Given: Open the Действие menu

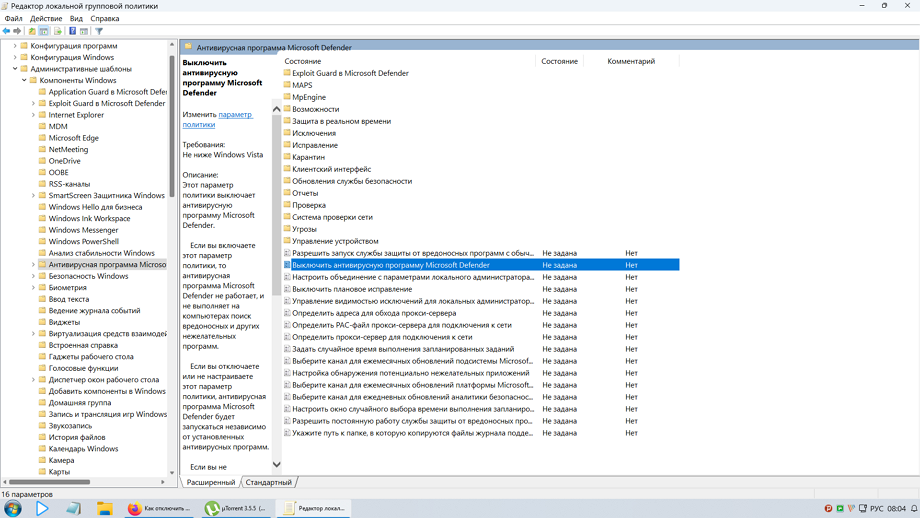Looking at the screenshot, I should click(x=46, y=18).
